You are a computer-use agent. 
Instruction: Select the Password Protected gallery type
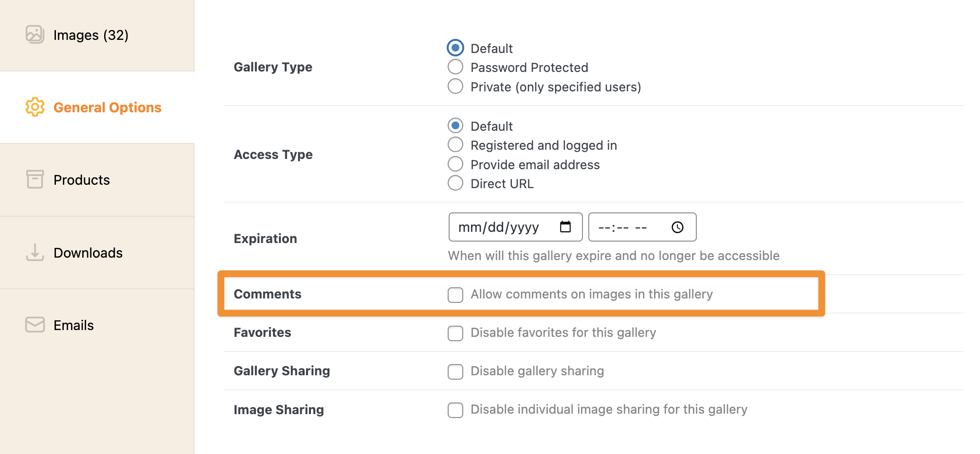point(455,67)
